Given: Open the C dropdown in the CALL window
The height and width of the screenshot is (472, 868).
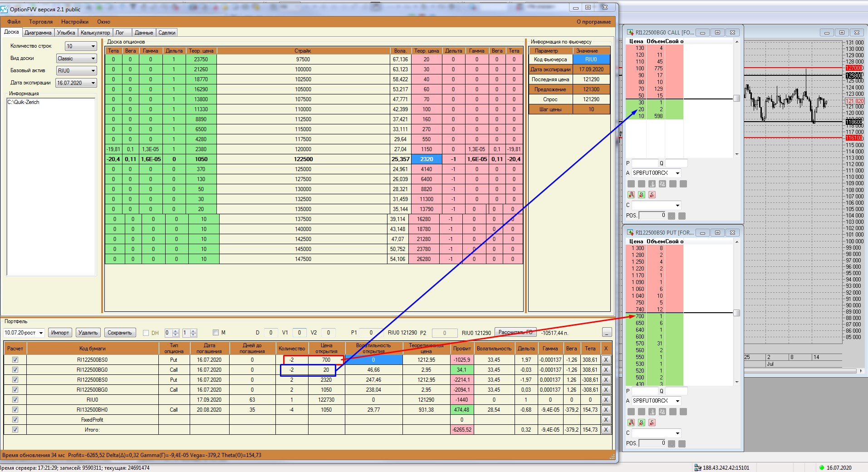Looking at the screenshot, I should pyautogui.click(x=656, y=205).
